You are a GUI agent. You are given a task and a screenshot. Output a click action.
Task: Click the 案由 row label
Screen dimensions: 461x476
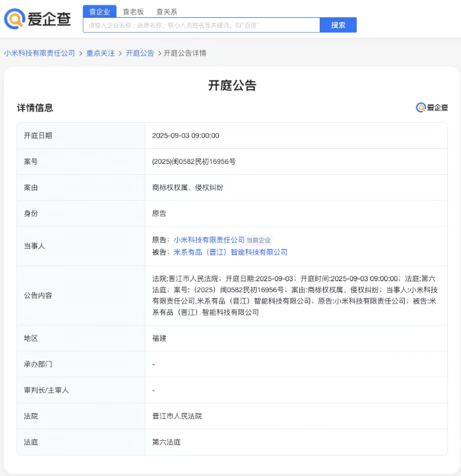tap(31, 188)
